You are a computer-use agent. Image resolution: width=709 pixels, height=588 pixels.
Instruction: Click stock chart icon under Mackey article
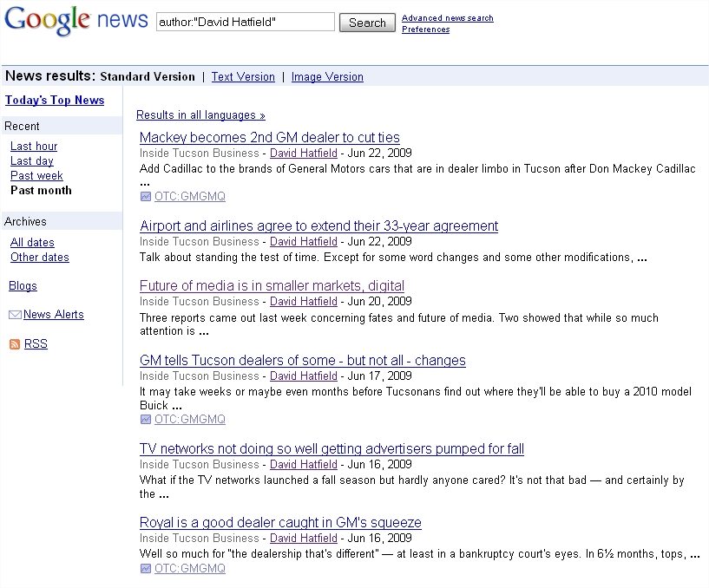coord(145,197)
